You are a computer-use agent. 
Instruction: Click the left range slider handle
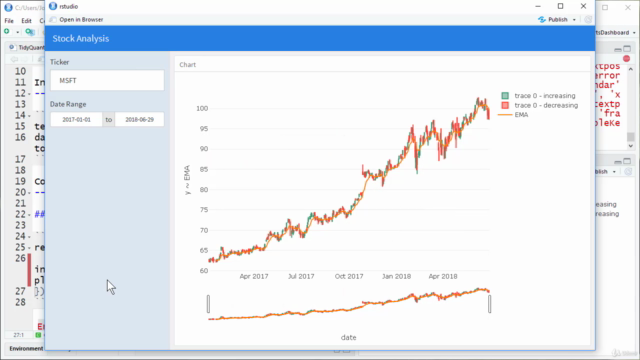point(209,304)
